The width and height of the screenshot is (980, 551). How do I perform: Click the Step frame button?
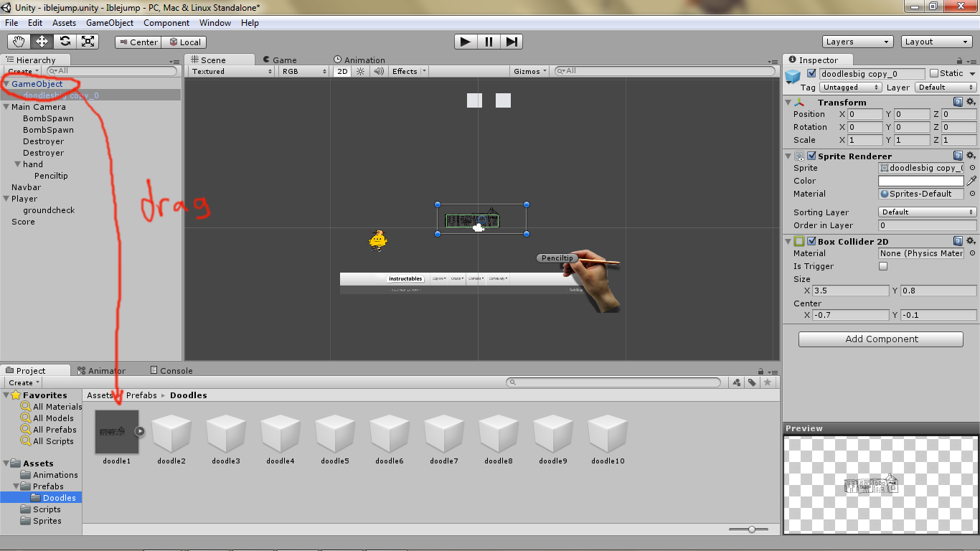511,42
